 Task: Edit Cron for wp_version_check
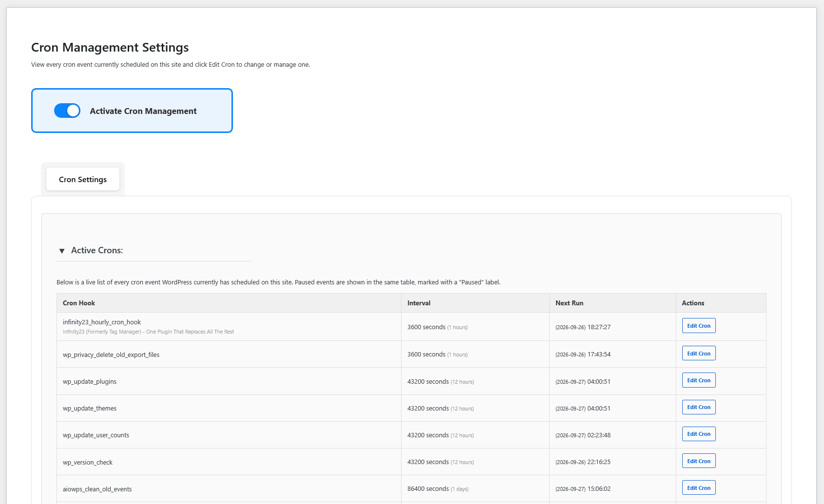point(699,461)
